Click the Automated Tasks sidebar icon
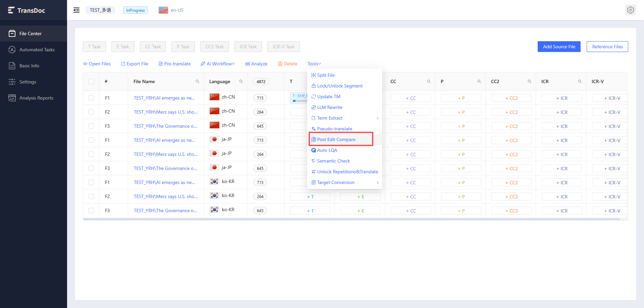644x308 pixels. coord(12,50)
